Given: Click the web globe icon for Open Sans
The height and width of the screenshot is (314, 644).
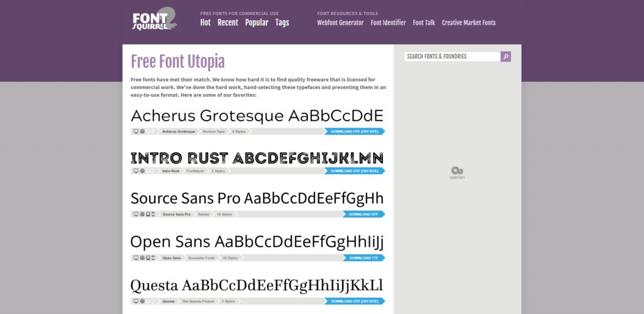Looking at the screenshot, I should [x=142, y=257].
